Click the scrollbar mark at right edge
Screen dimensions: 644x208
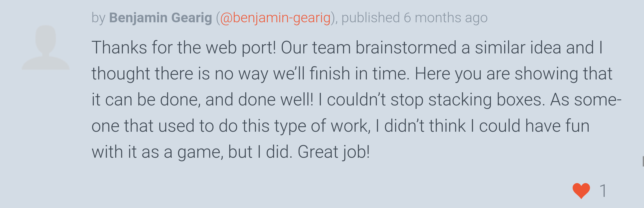click(643, 161)
